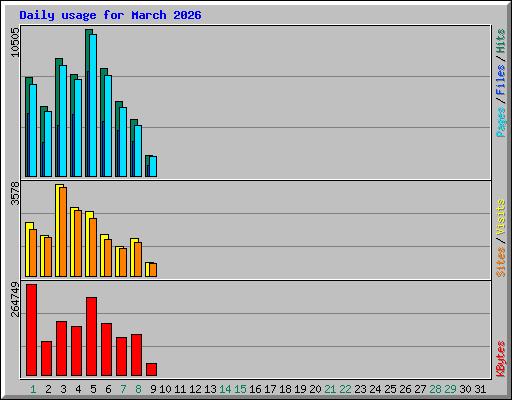Click the 264749 KBytes axis value
The width and height of the screenshot is (512, 400).
tap(15, 299)
